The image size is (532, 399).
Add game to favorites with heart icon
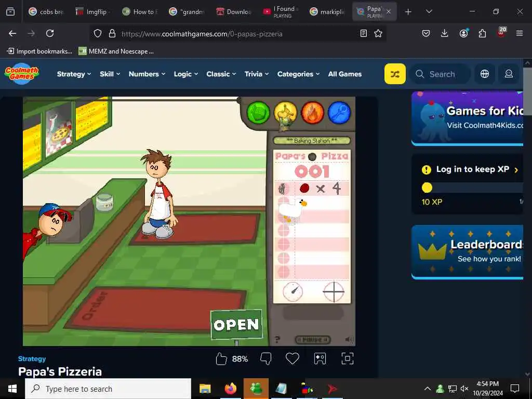tap(292, 358)
